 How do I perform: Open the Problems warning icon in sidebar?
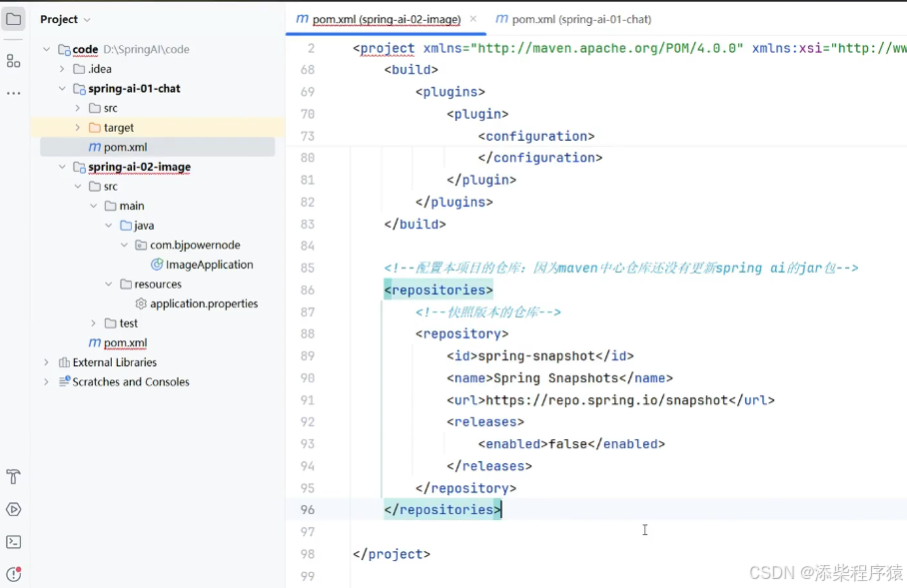click(13, 574)
